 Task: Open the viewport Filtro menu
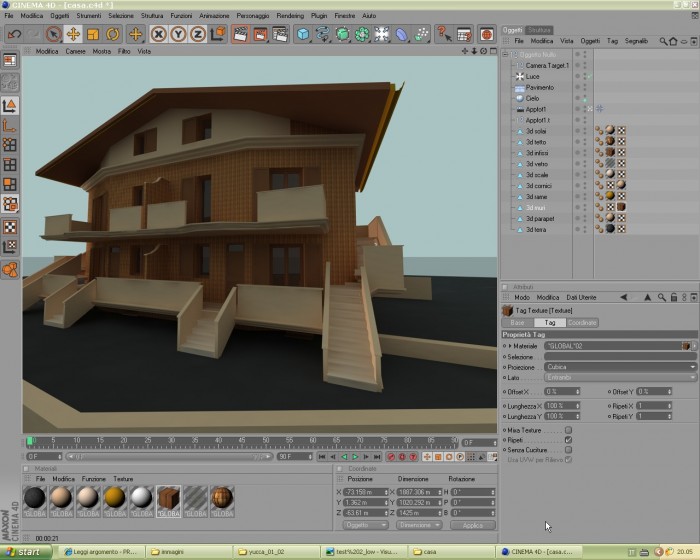[124, 51]
